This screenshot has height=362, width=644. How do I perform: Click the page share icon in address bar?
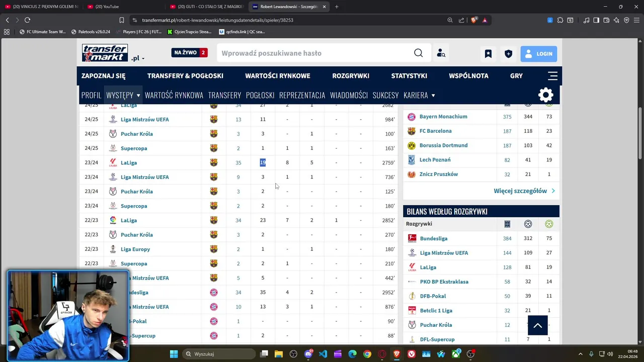[x=461, y=20]
